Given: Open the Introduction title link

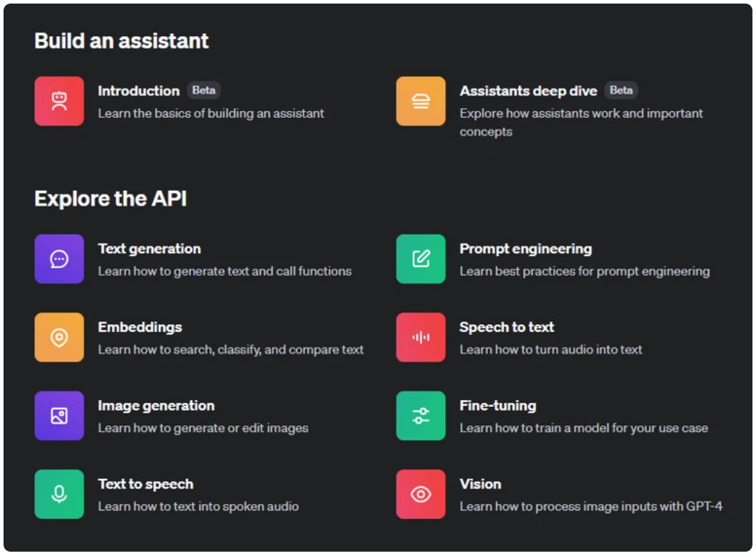Looking at the screenshot, I should coord(138,91).
